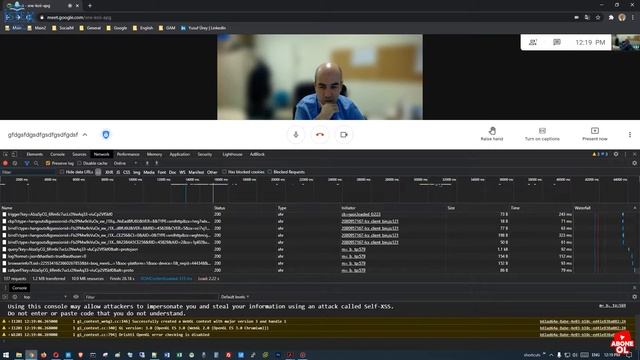This screenshot has height=360, width=640.
Task: Tick the checkbox on the trigger?key request row
Action: pos(4,214)
